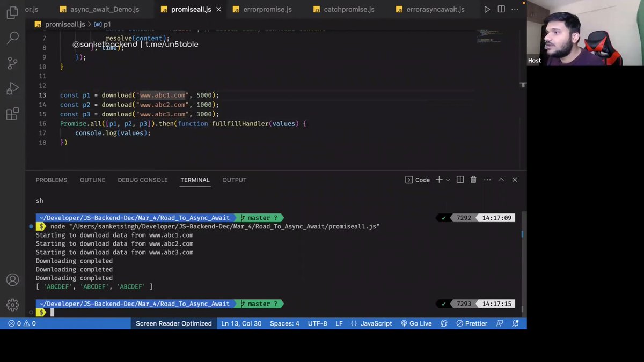644x362 pixels.
Task: Start server with Go Live
Action: [x=416, y=323]
